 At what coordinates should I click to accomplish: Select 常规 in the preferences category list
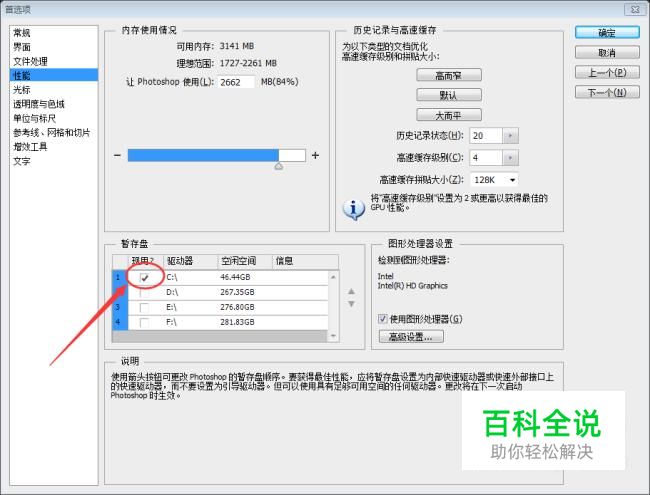click(22, 33)
